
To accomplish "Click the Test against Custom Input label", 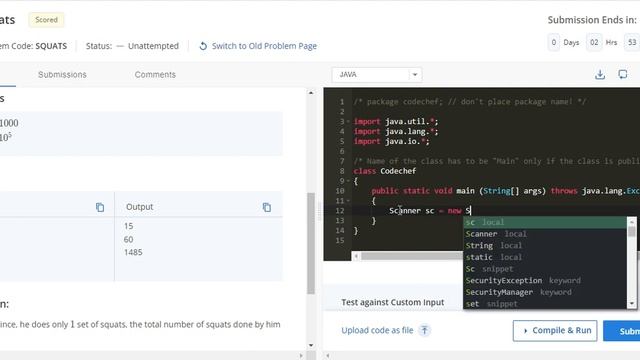I will [x=393, y=302].
